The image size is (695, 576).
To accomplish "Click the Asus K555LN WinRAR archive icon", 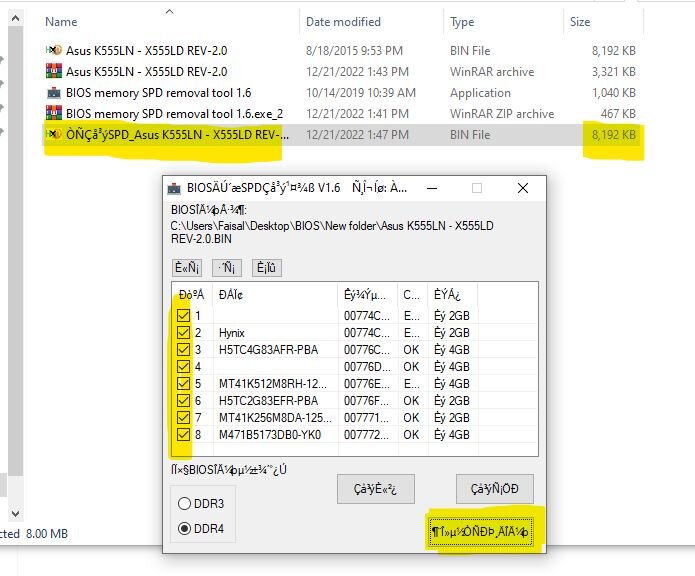I will pos(54,71).
